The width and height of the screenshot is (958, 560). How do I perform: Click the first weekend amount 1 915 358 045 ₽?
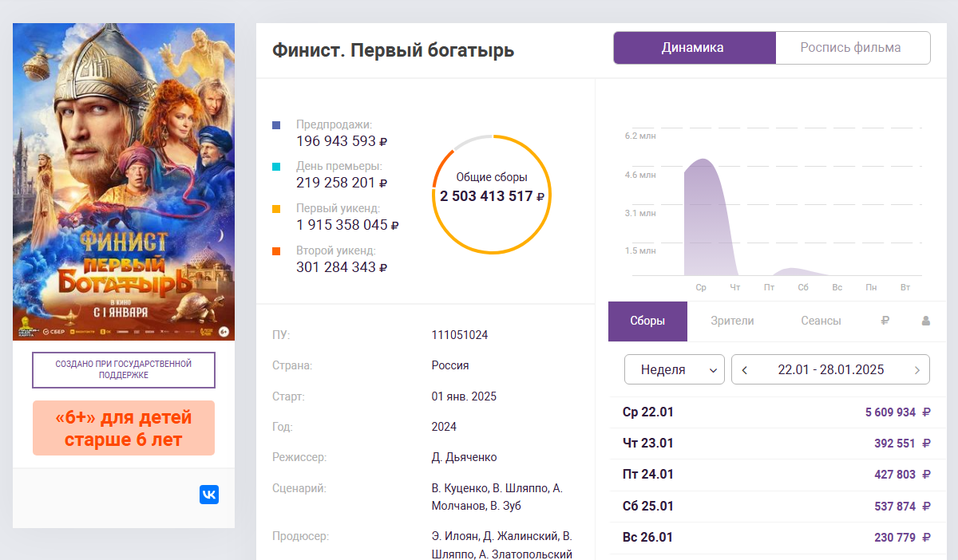tap(347, 225)
